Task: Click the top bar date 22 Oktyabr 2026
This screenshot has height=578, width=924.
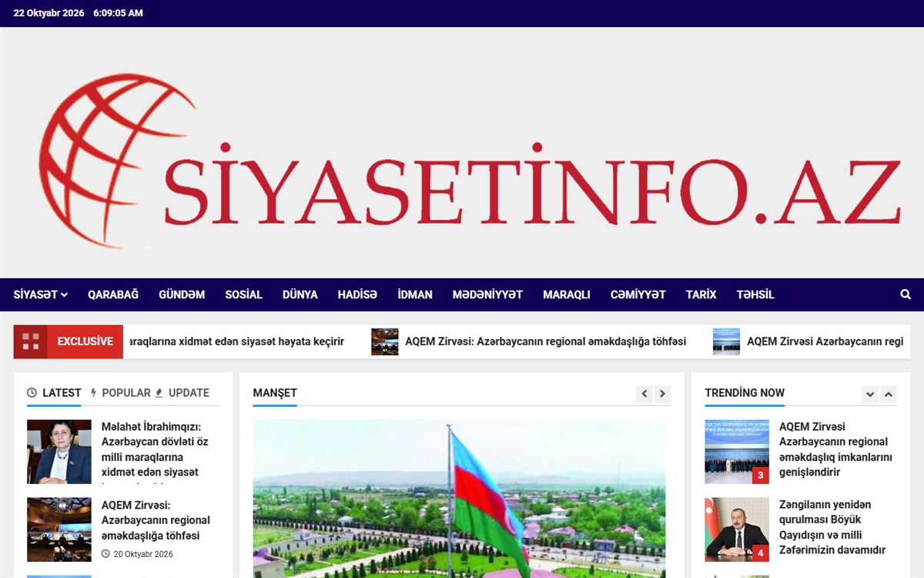Action: pyautogui.click(x=49, y=13)
